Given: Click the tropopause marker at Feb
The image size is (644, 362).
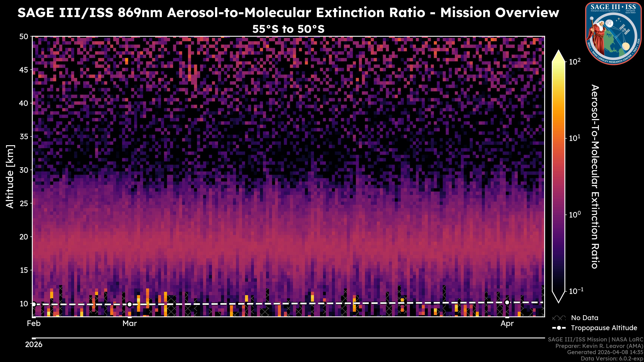Looking at the screenshot, I should [34, 304].
